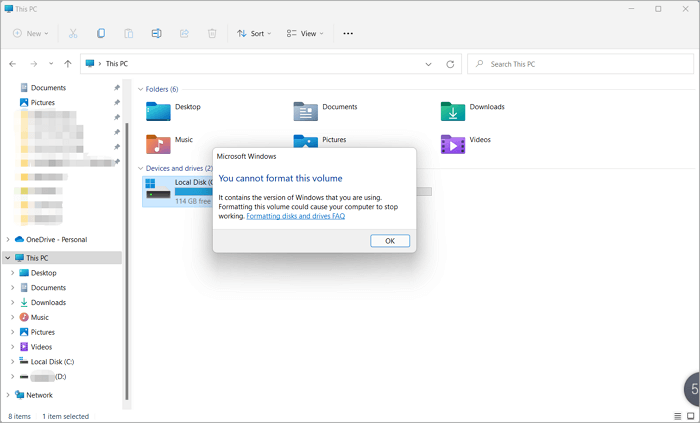The height and width of the screenshot is (423, 700).
Task: Open the Music folder in main pane
Action: 159,143
